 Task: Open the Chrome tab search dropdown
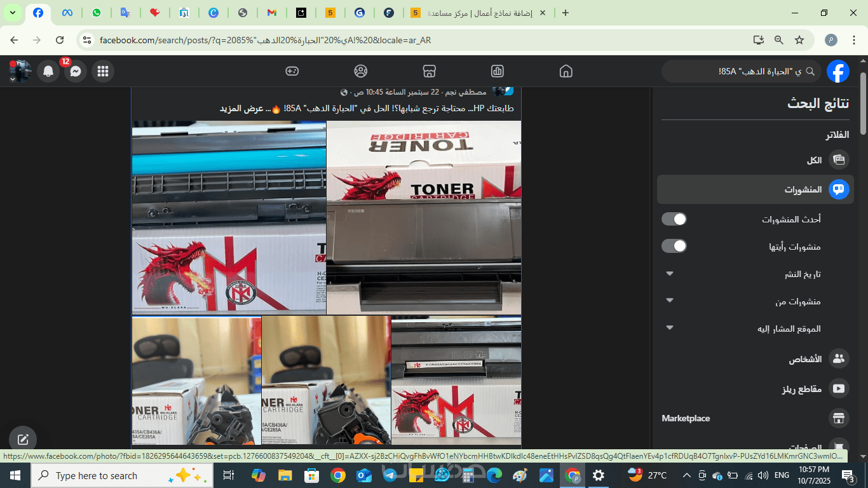tap(12, 13)
